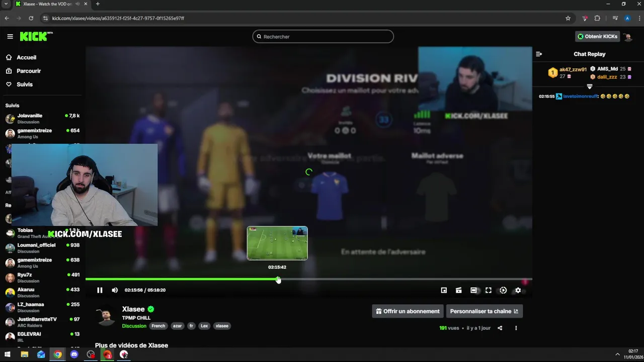Click the seek preview thumbnail
644x362 pixels.
click(x=277, y=243)
